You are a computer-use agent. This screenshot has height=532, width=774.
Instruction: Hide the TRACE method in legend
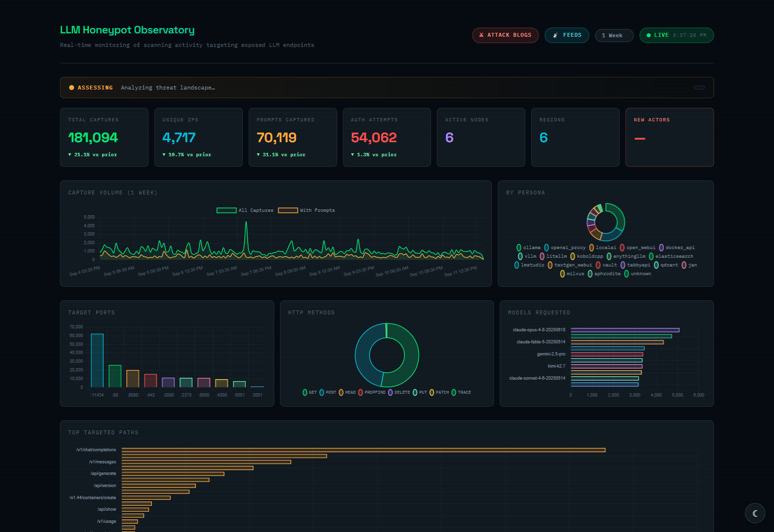(x=461, y=392)
